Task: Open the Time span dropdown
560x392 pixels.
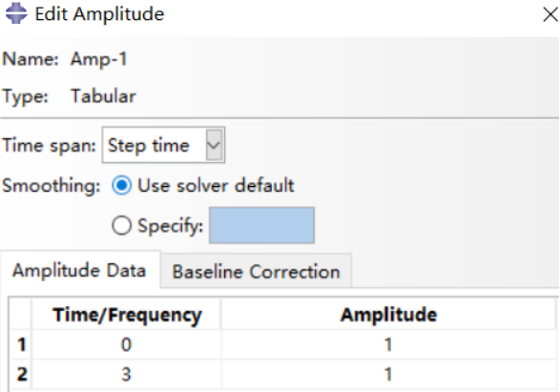Action: coord(163,145)
